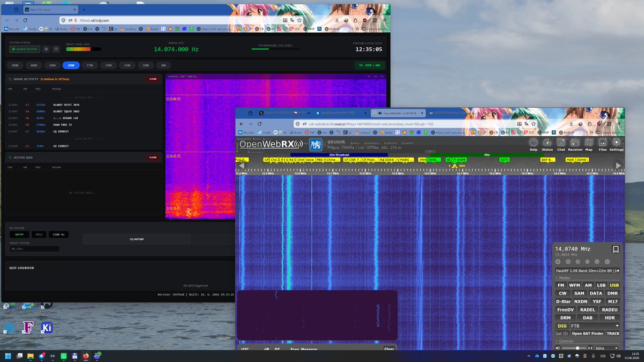Click the OK1KUR receiver avatar logo
Viewport: 644px width, 362px height.
[x=316, y=144]
